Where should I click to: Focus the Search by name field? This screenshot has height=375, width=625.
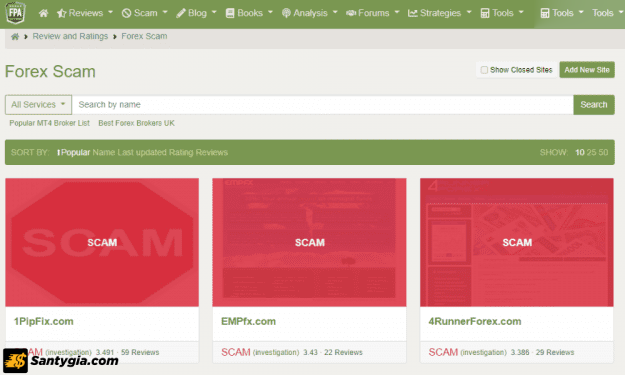click(323, 105)
